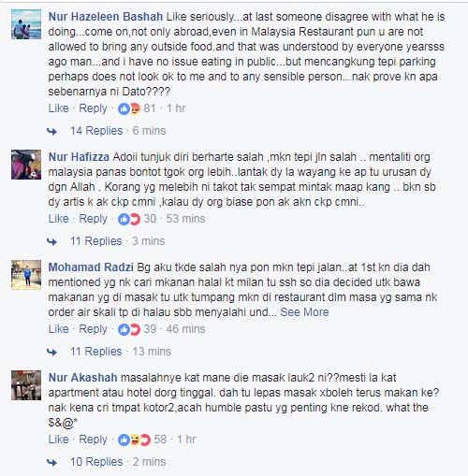Click reaction icons on Nur Akashah's comment

click(x=135, y=440)
